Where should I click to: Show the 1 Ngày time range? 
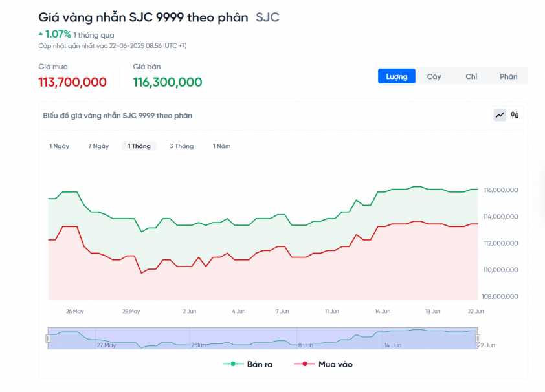[x=59, y=146]
